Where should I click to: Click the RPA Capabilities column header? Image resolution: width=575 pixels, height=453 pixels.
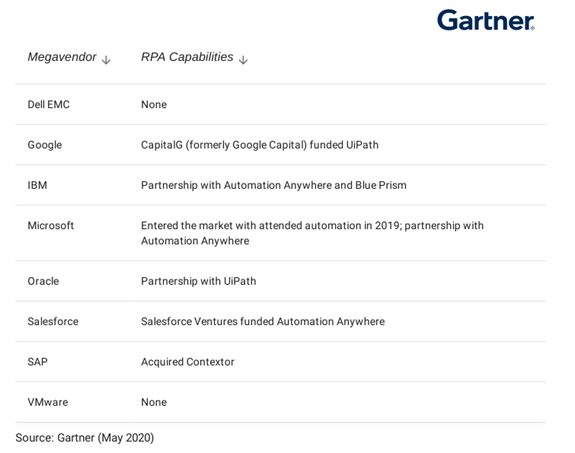point(187,57)
